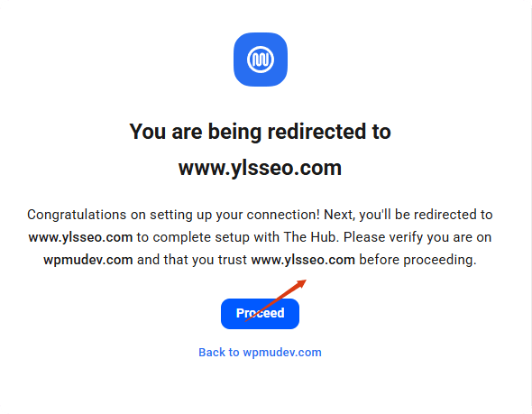Click bold www.ylsseo.com before "before proceeding"
This screenshot has height=414, width=532.
coord(303,260)
